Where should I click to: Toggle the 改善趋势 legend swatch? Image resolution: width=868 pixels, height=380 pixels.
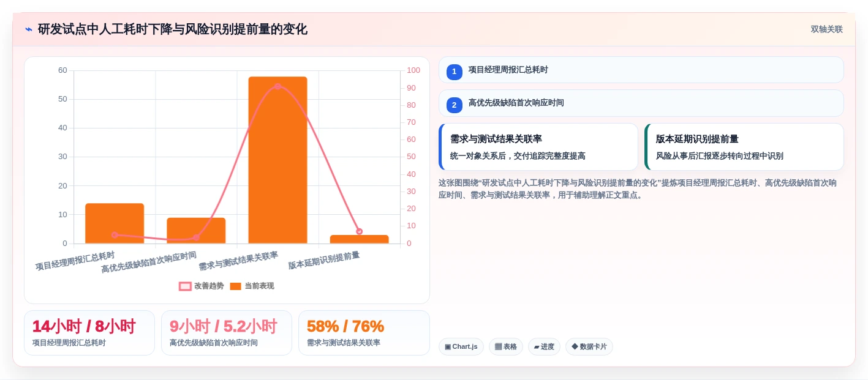click(x=185, y=286)
